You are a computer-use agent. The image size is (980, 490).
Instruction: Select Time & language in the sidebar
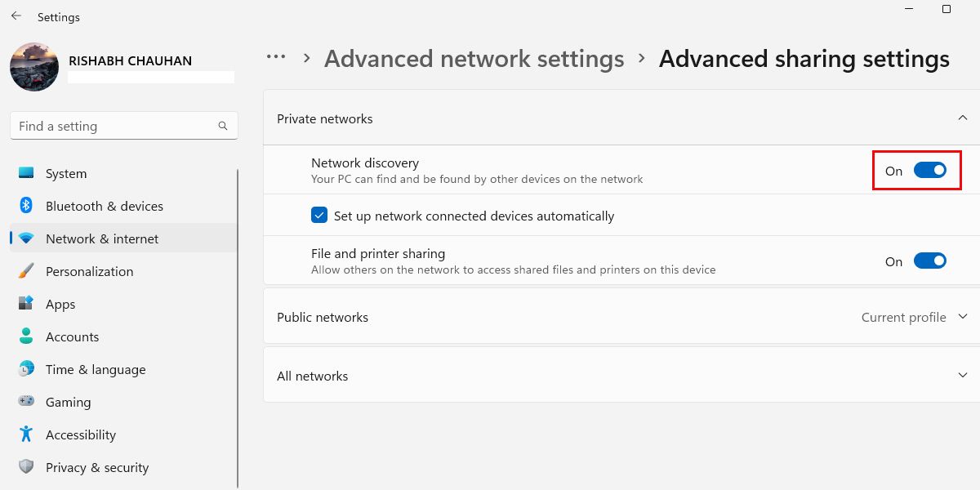click(24, 369)
